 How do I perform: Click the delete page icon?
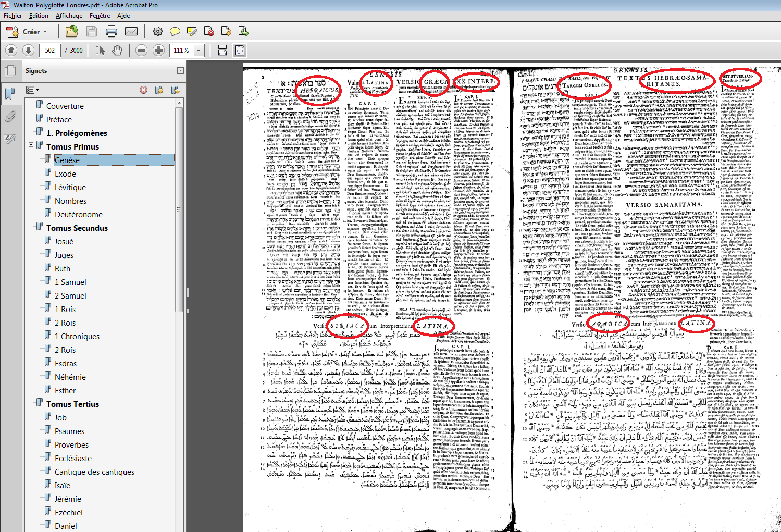coord(209,32)
